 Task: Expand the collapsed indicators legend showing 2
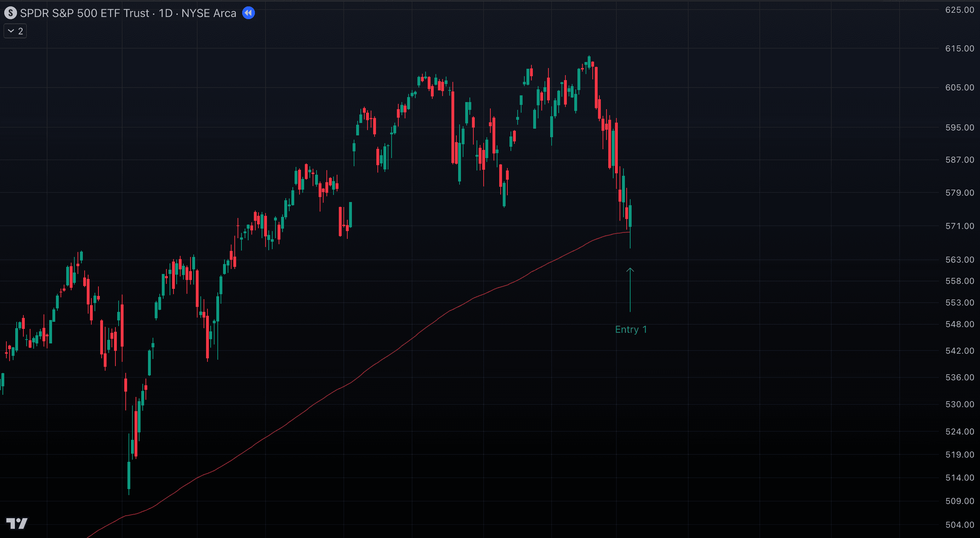pos(15,31)
